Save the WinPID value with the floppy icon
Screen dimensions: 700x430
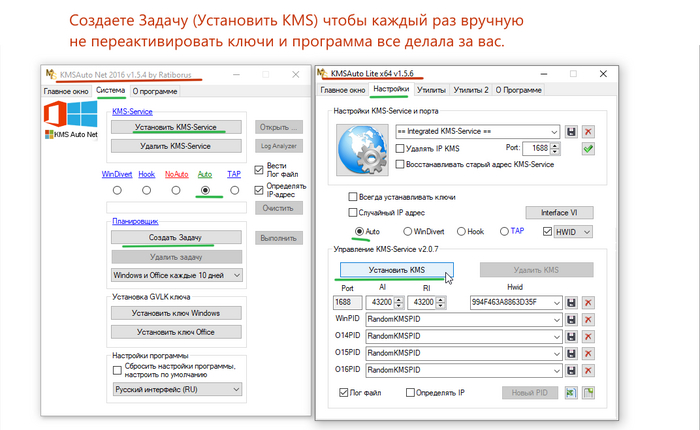tap(571, 319)
